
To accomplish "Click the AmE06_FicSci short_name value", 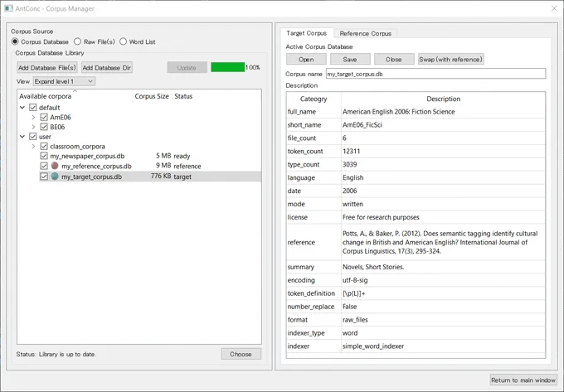I will click(x=443, y=125).
